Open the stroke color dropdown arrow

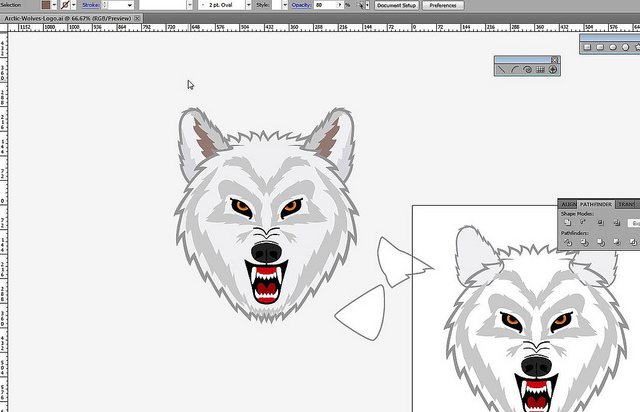(x=73, y=5)
